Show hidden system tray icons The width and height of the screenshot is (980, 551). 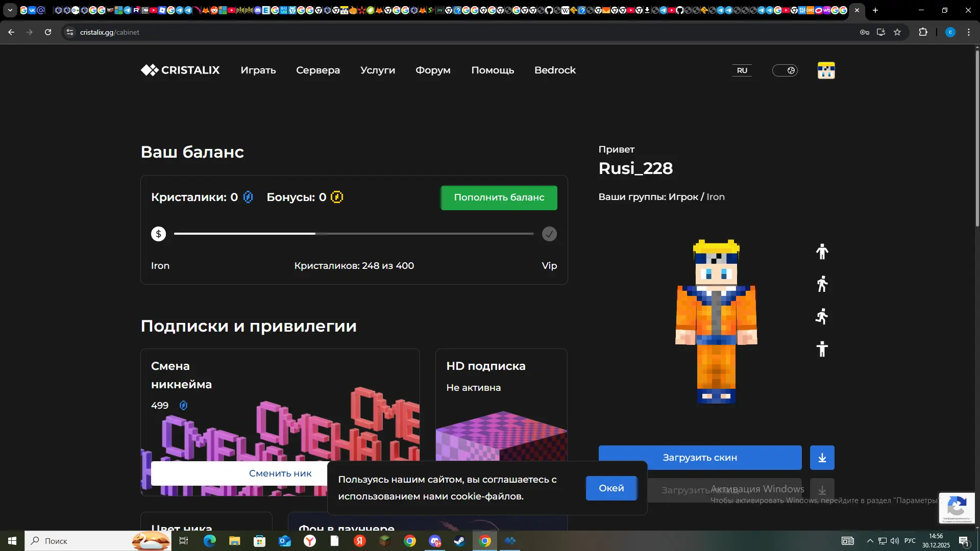tap(870, 541)
